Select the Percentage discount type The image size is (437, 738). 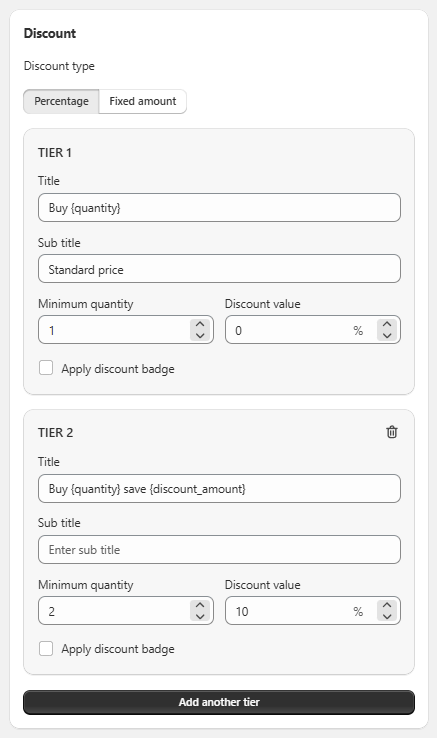(61, 101)
